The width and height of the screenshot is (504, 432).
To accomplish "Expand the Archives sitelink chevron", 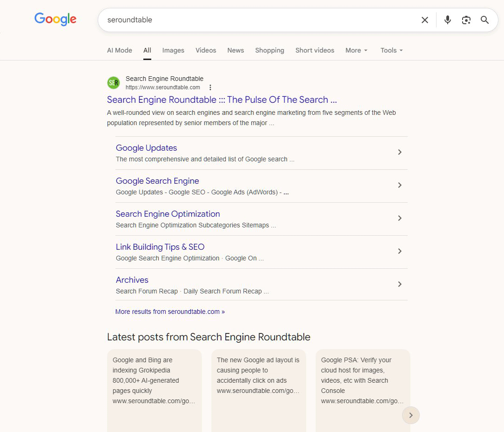I will pos(399,284).
